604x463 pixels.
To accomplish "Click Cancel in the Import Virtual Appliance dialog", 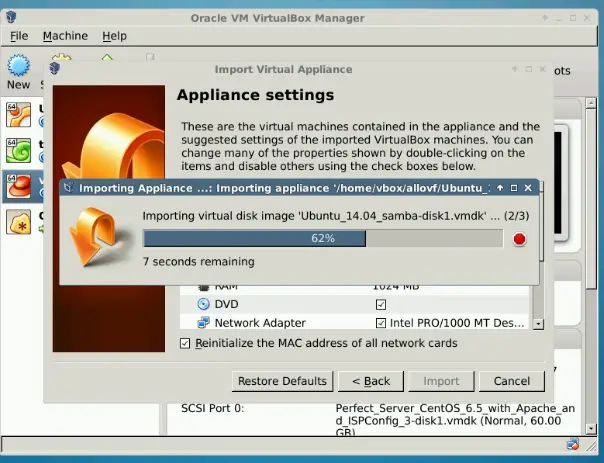I will (512, 381).
